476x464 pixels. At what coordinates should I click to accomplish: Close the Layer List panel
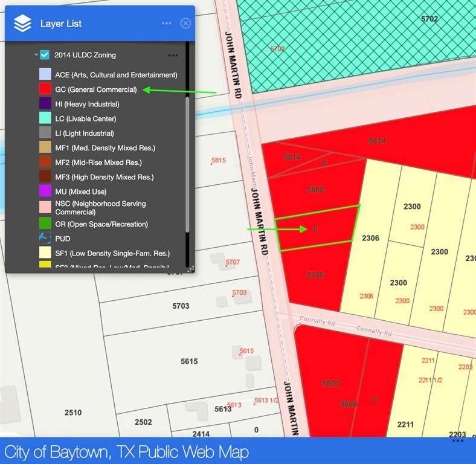[185, 24]
